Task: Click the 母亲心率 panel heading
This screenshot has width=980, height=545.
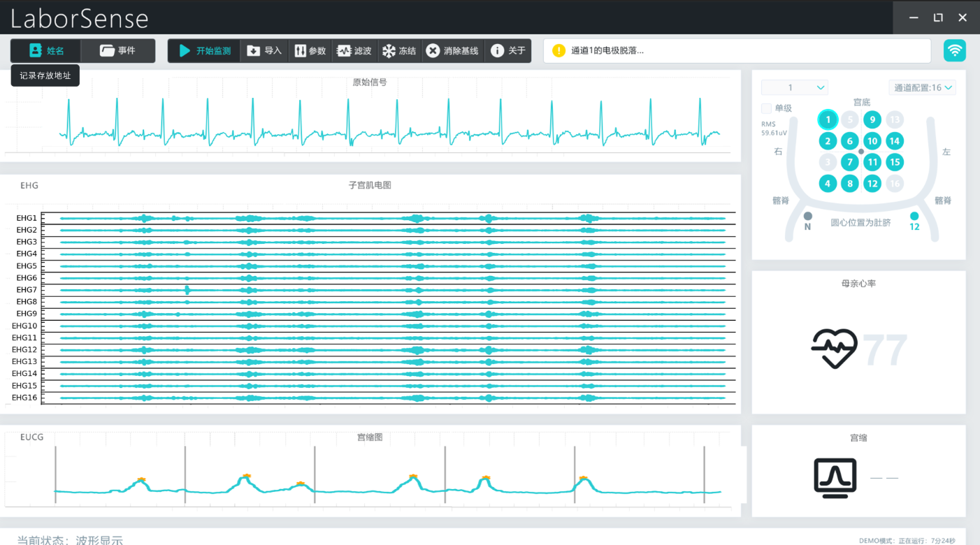Action: pos(858,284)
